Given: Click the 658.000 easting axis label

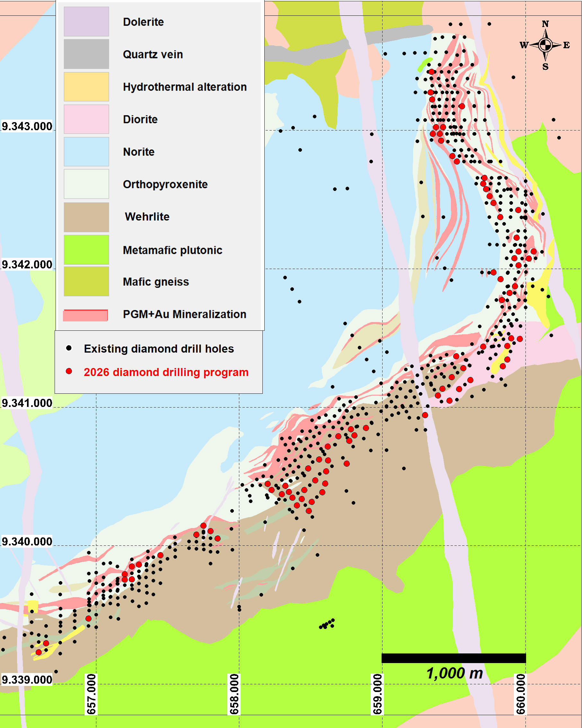Looking at the screenshot, I should (x=234, y=694).
